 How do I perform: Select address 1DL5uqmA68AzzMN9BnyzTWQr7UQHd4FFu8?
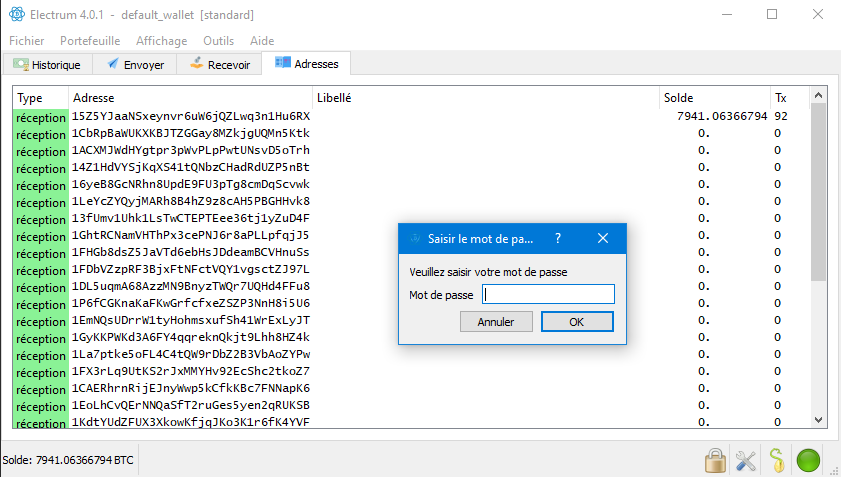(x=191, y=286)
